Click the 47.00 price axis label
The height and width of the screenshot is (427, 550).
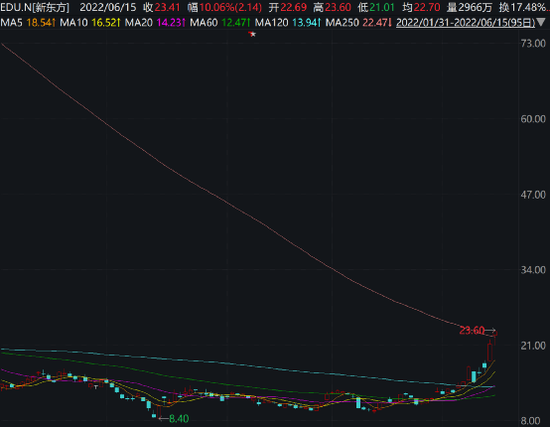[533, 195]
